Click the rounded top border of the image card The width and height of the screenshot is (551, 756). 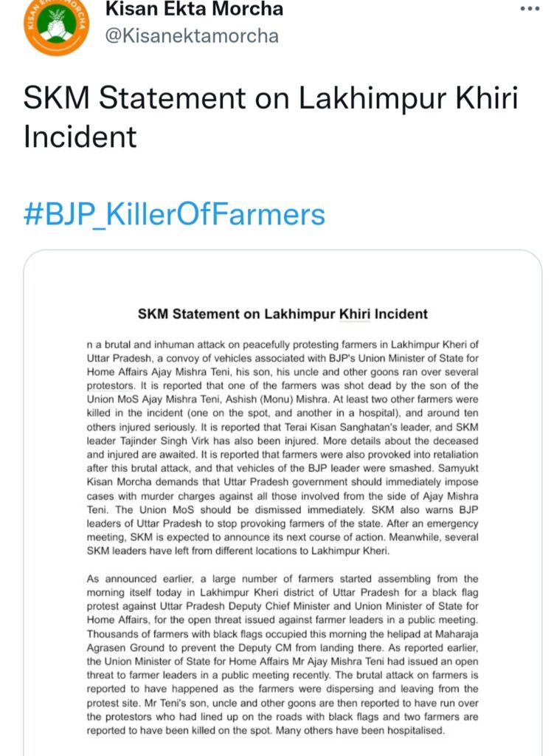pyautogui.click(x=283, y=250)
